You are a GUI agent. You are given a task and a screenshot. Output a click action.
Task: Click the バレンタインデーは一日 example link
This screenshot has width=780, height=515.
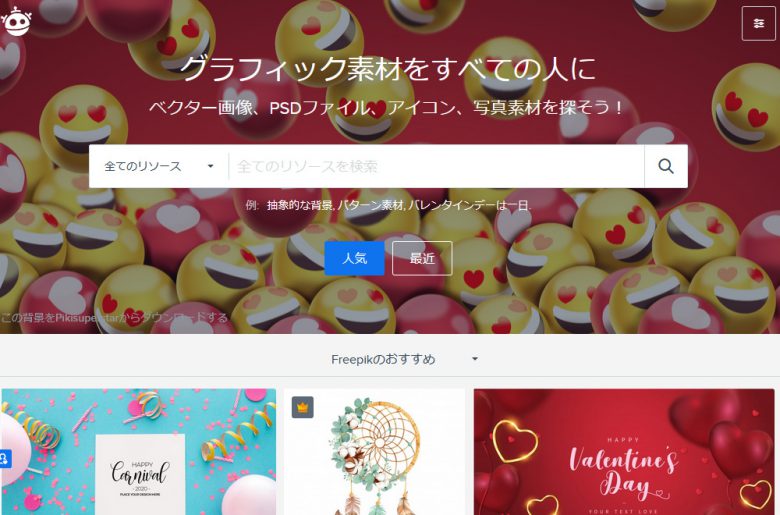(x=469, y=205)
